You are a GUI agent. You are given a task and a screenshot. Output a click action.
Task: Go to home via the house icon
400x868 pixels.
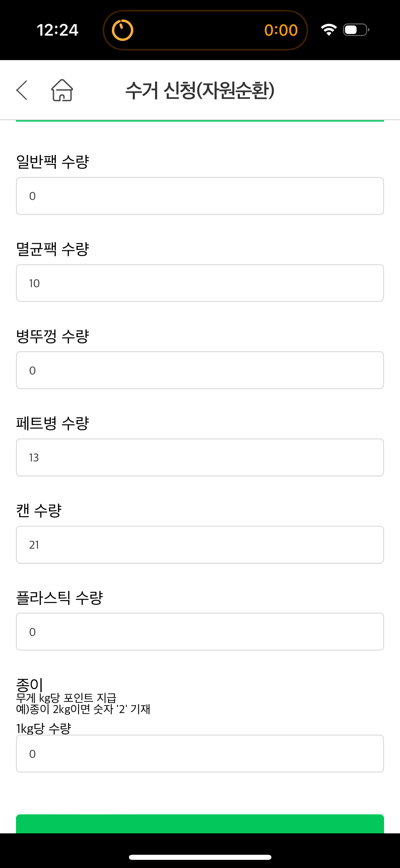[62, 90]
